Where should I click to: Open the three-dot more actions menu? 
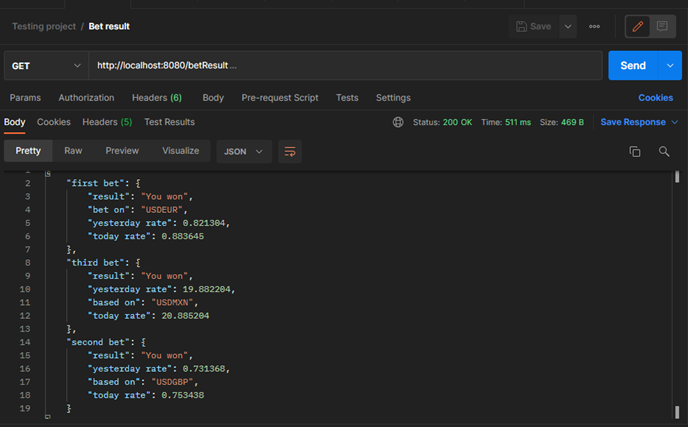(x=594, y=26)
